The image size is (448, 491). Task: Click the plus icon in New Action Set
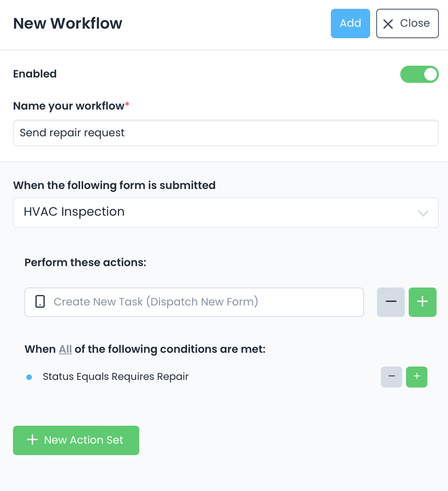[x=32, y=440]
